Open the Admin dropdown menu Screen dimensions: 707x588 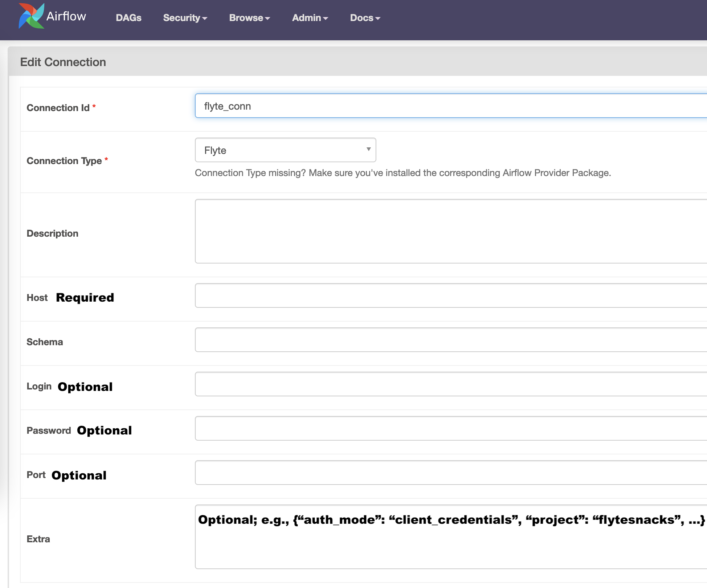click(x=310, y=18)
